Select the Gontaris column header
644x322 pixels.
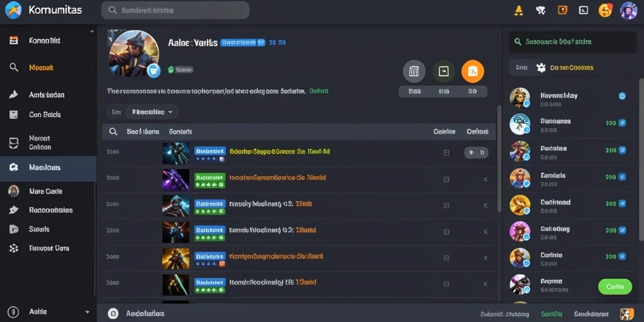click(x=180, y=132)
